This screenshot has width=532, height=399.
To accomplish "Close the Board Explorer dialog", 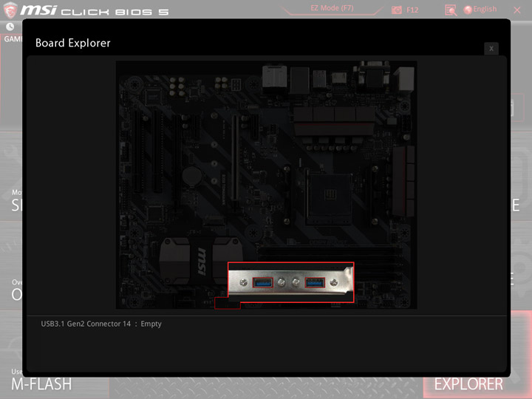I will tap(491, 49).
